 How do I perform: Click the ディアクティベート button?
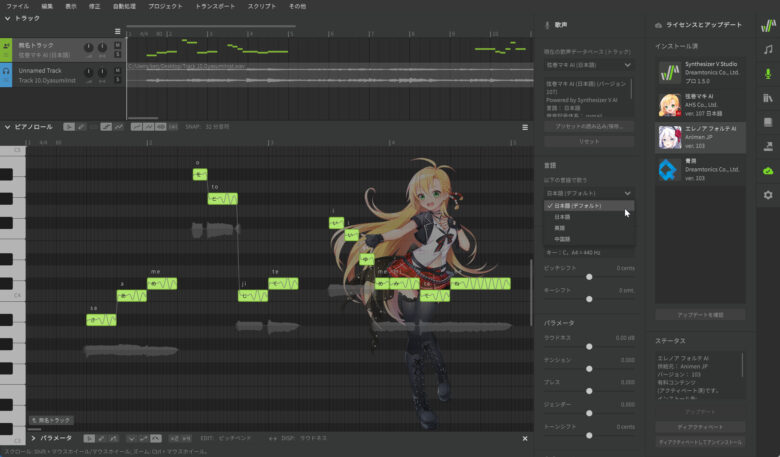coord(700,427)
